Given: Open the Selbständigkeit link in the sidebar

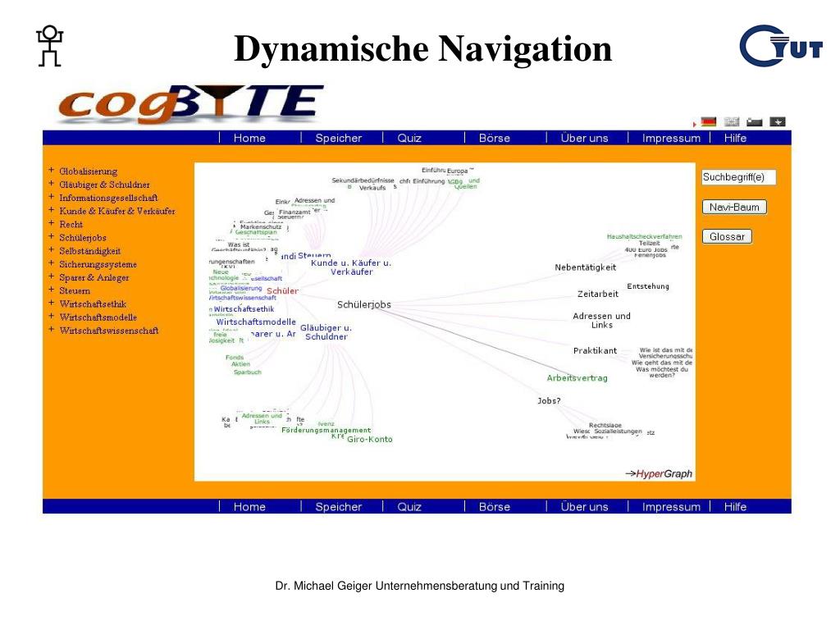Looking at the screenshot, I should (x=90, y=251).
